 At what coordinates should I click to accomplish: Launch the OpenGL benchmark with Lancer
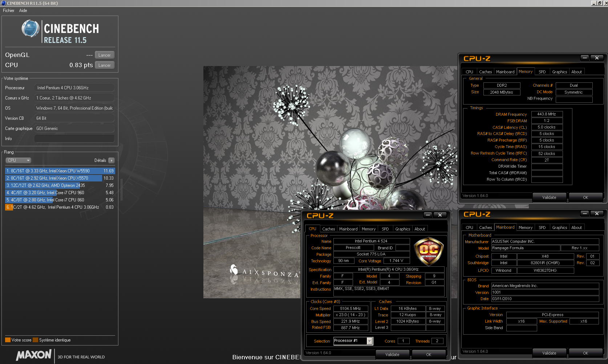[105, 55]
